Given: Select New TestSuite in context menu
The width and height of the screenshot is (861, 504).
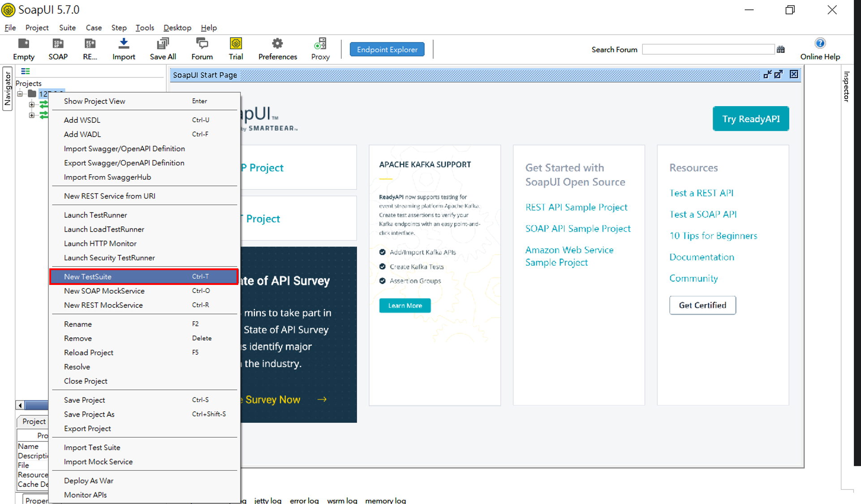Looking at the screenshot, I should pos(88,276).
